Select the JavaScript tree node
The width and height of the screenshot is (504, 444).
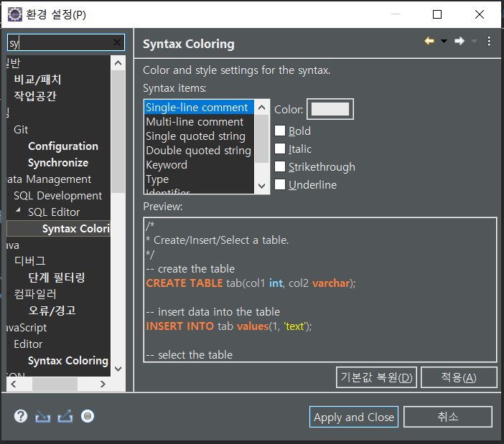click(x=27, y=328)
